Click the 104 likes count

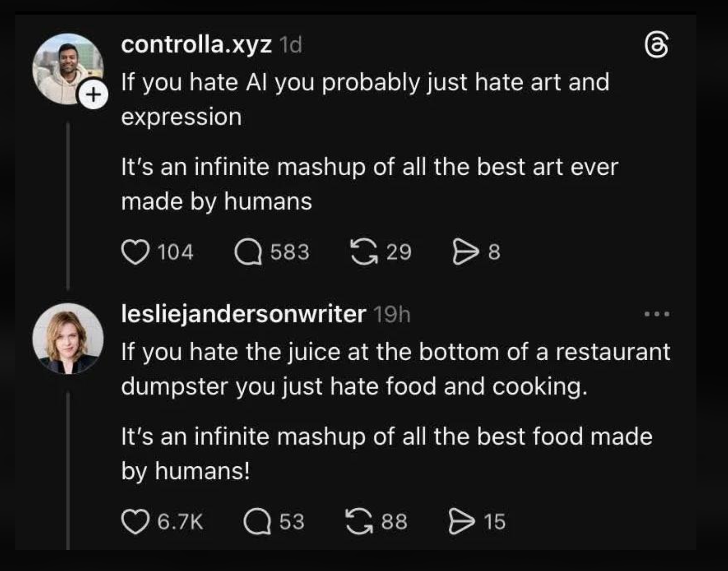pyautogui.click(x=175, y=252)
